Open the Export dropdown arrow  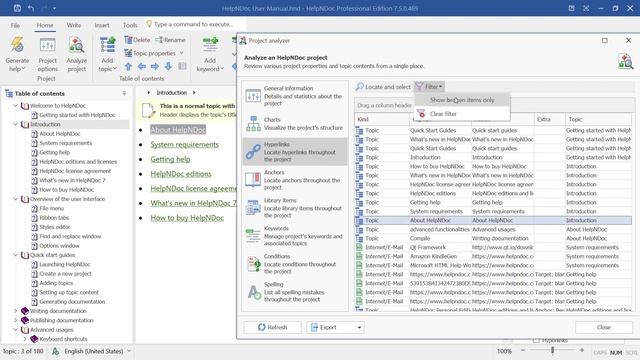point(359,327)
